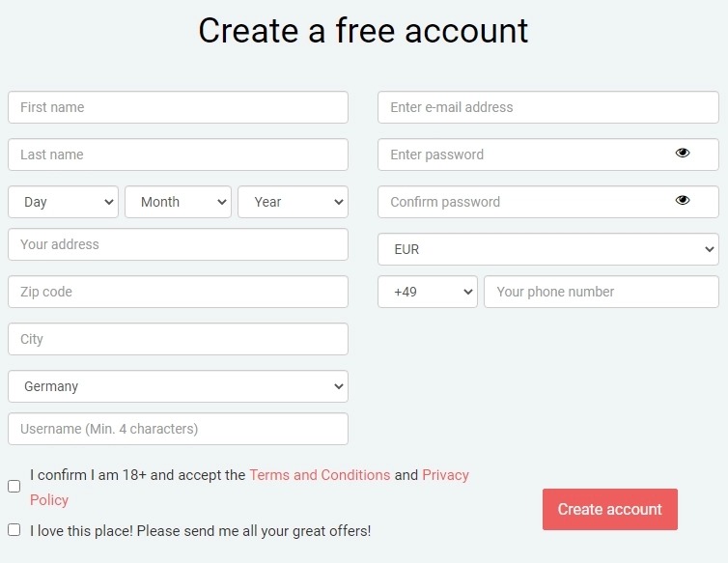
Task: Open the Privacy Policy link
Action: click(445, 475)
